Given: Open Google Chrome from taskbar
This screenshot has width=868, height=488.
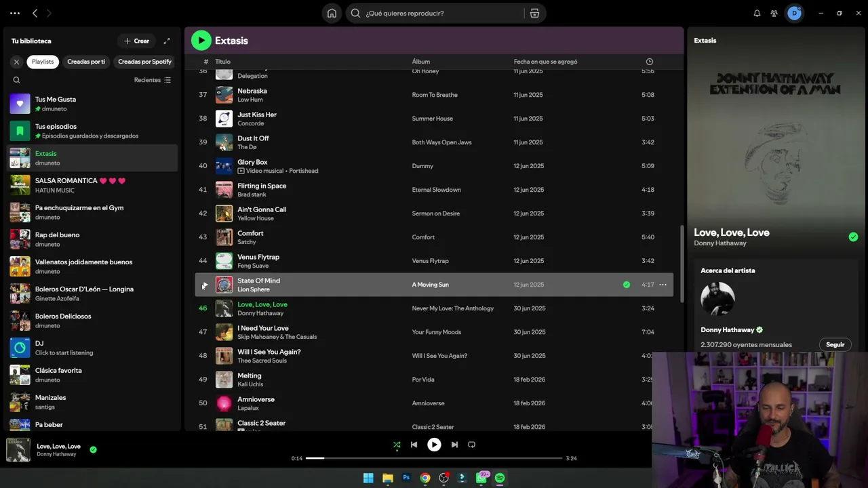Looking at the screenshot, I should 425,478.
